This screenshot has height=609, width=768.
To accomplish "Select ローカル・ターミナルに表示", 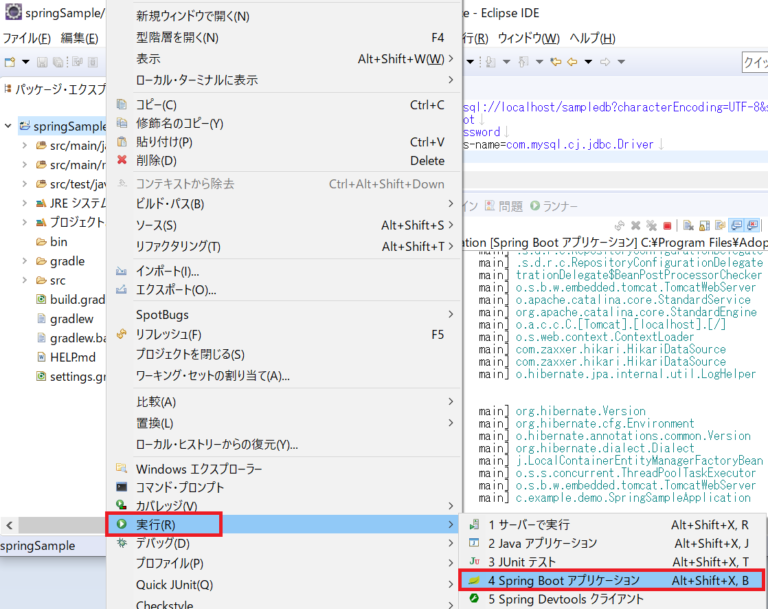I will 284,80.
